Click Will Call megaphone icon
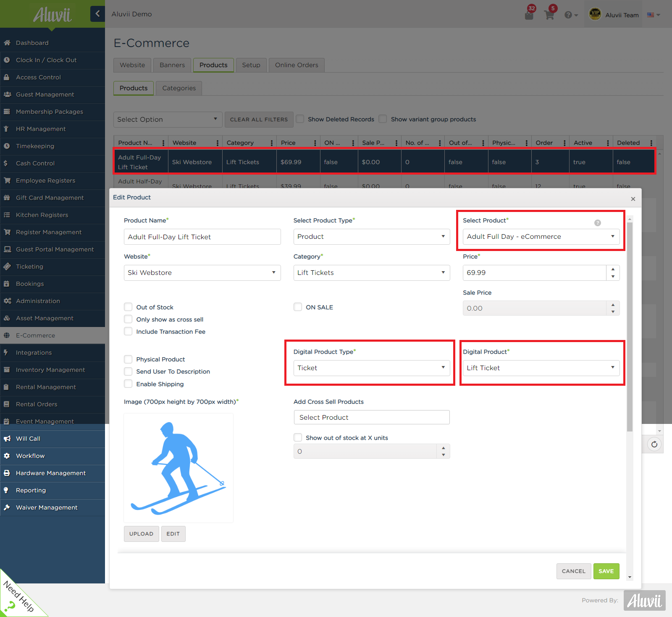This screenshot has width=672, height=617. click(7, 439)
